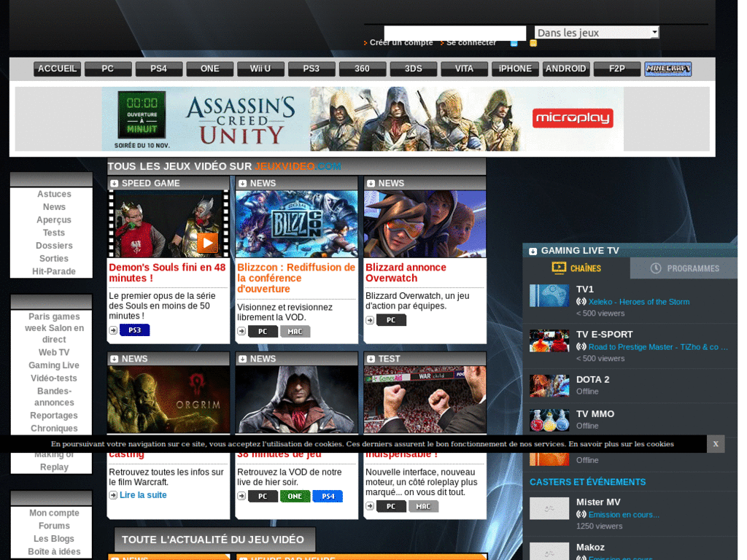Open the ACCUEIL navigation tab

point(57,69)
